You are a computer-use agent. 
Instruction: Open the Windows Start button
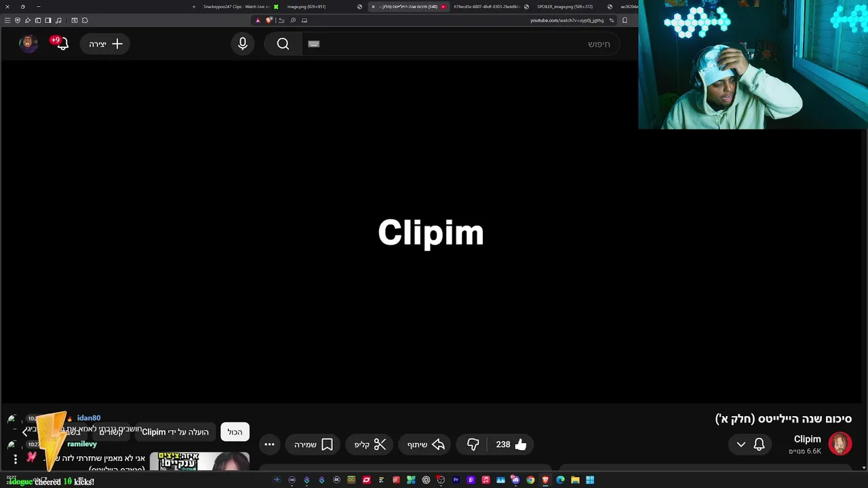click(589, 480)
